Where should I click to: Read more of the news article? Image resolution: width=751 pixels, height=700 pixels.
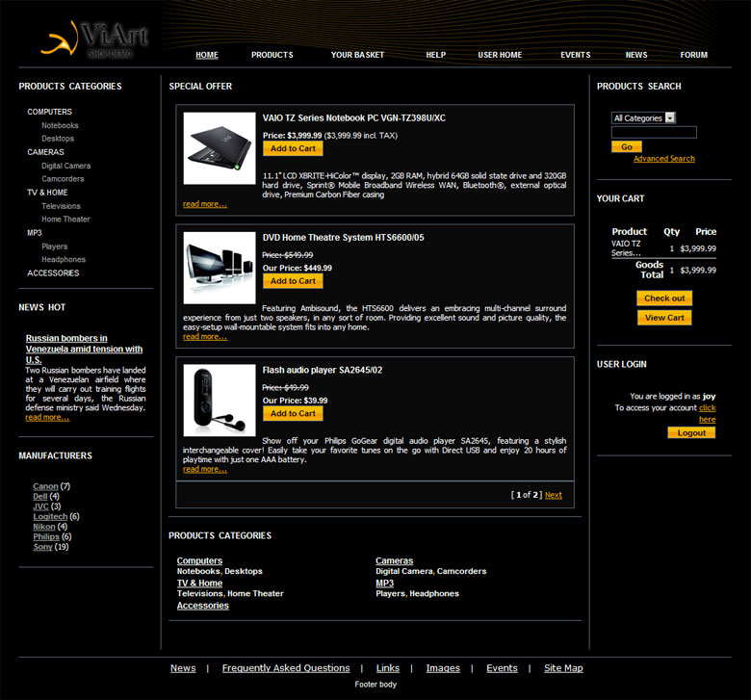coord(47,417)
